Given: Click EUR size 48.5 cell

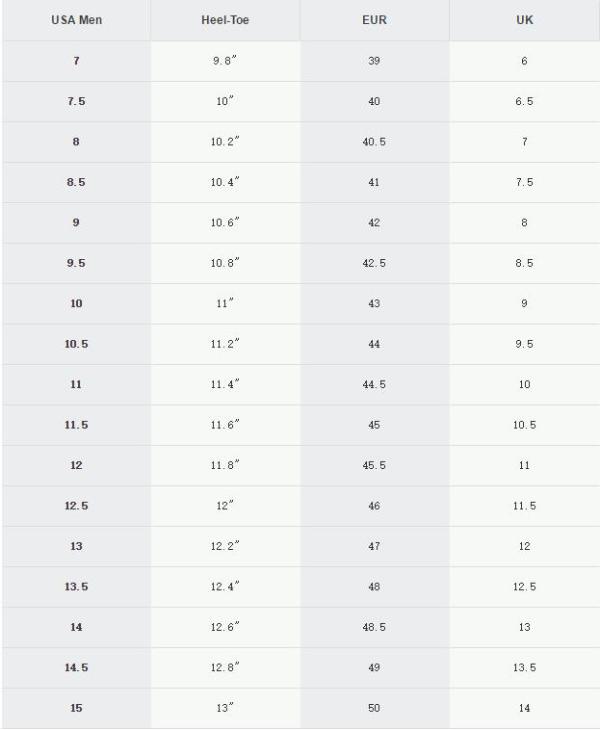Looking at the screenshot, I should point(374,627).
